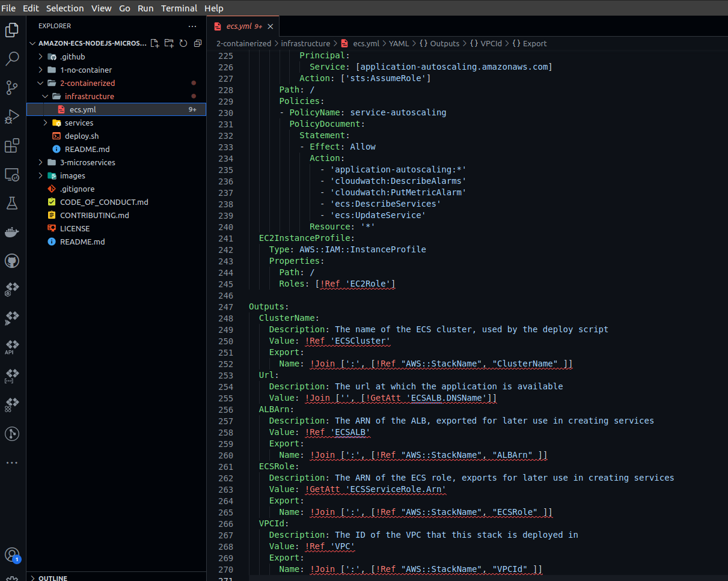This screenshot has height=581, width=728.
Task: Open the Accounts badge icon
Action: [x=13, y=555]
